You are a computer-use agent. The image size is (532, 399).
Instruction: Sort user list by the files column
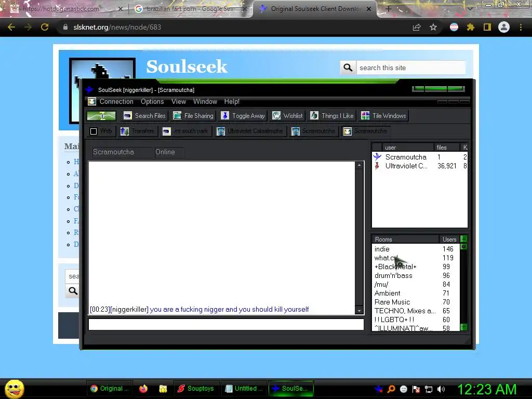446,147
